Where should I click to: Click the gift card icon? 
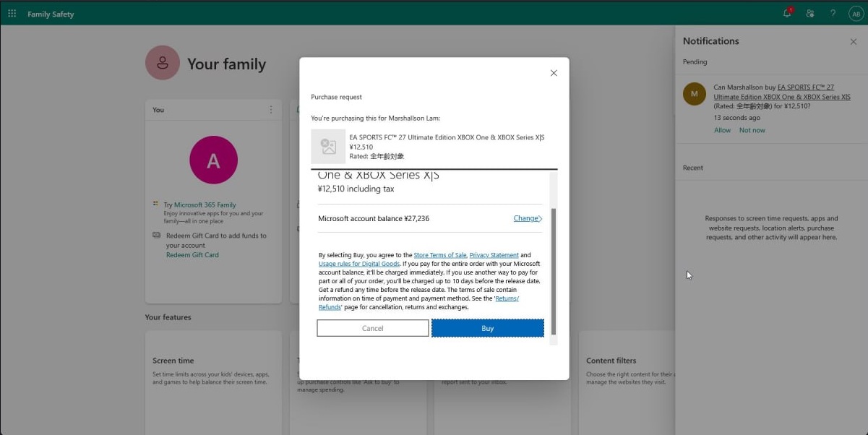pyautogui.click(x=156, y=236)
